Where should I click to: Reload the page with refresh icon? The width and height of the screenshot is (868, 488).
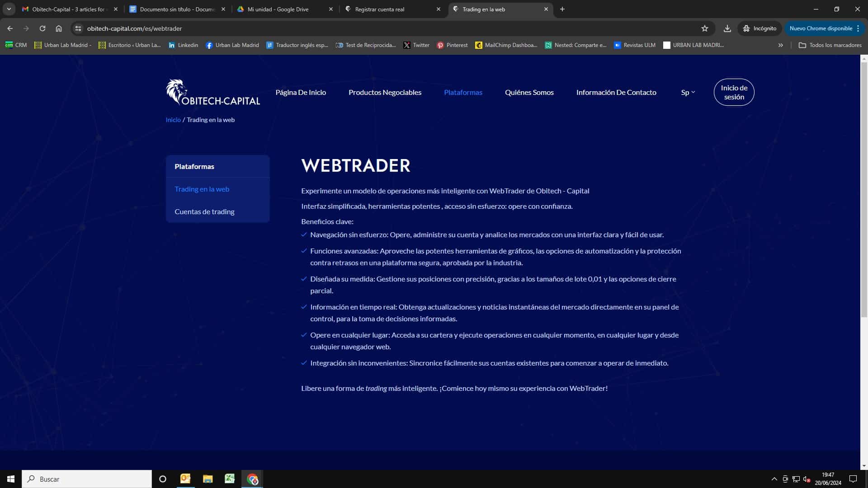[42, 28]
